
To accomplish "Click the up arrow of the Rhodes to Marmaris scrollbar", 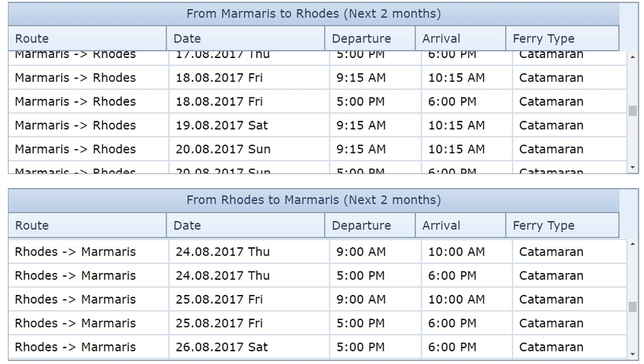I will click(x=632, y=244).
